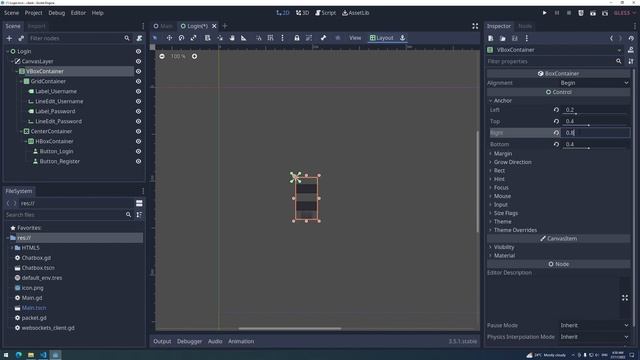The height and width of the screenshot is (360, 640).
Task: Save the currently edited resource
Action: [x=515, y=38]
